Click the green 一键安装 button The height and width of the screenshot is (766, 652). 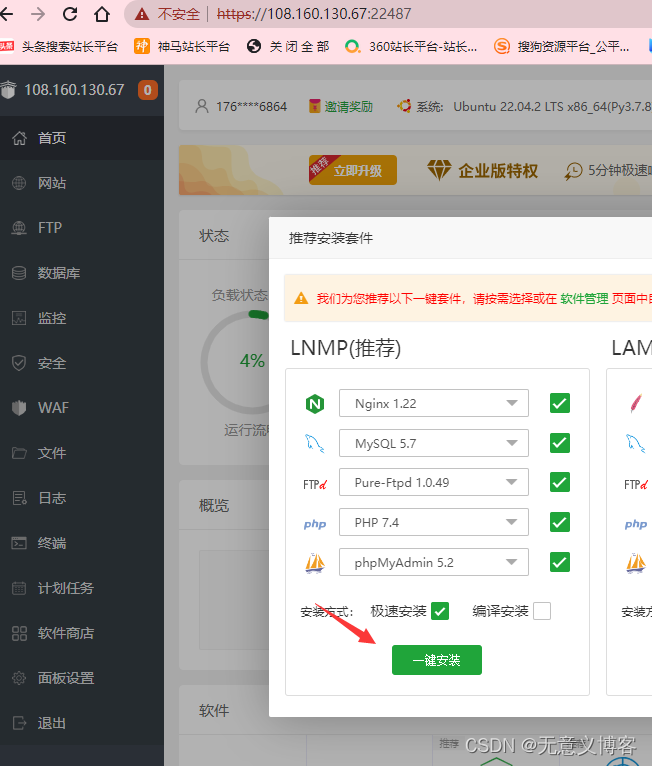(437, 660)
